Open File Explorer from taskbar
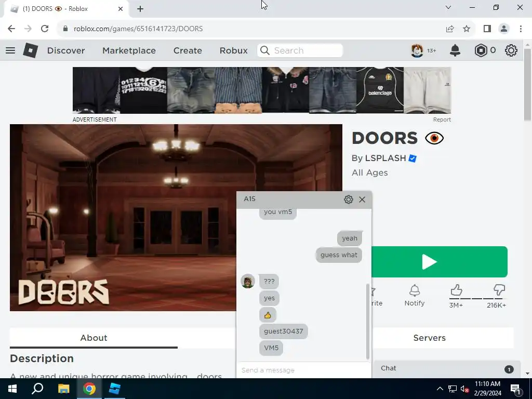This screenshot has height=399, width=532. point(63,389)
